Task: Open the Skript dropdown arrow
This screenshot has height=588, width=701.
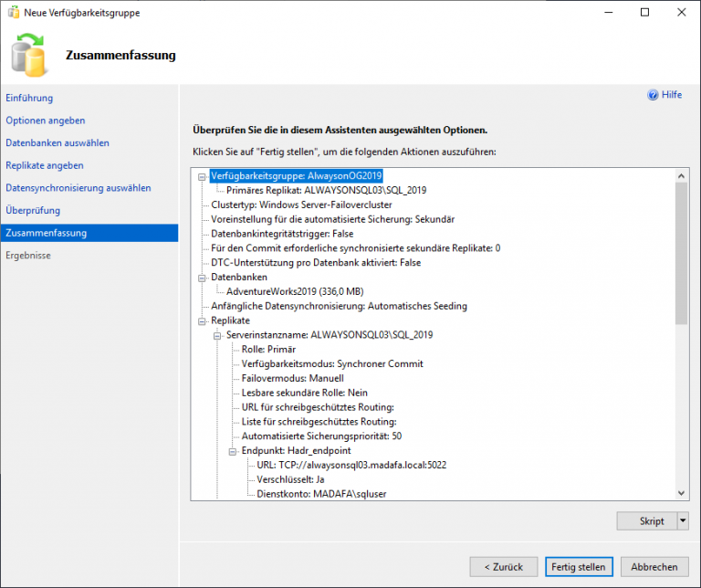Action: pos(683,521)
